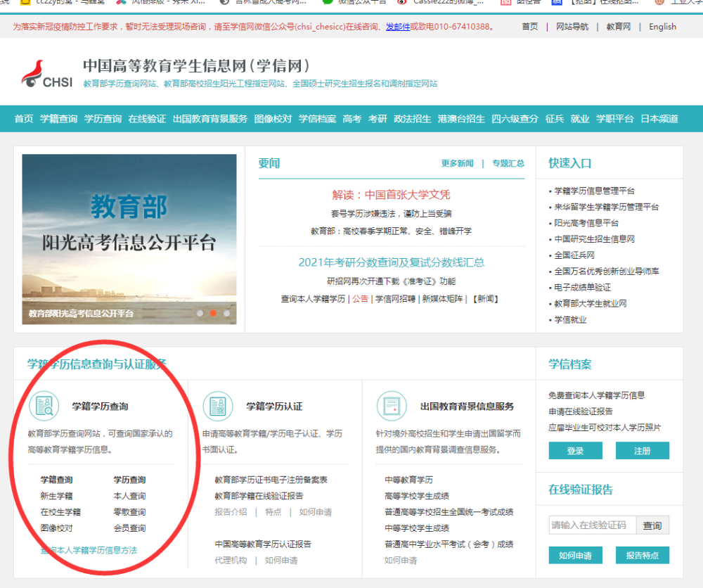Click the 登录 button
The height and width of the screenshot is (588, 703).
point(575,451)
